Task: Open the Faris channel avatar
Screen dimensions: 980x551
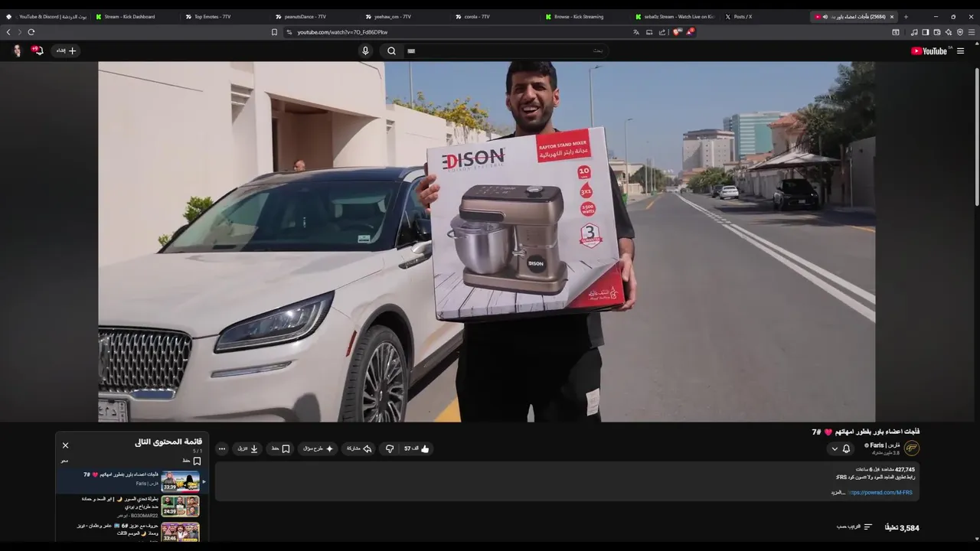Action: [911, 448]
